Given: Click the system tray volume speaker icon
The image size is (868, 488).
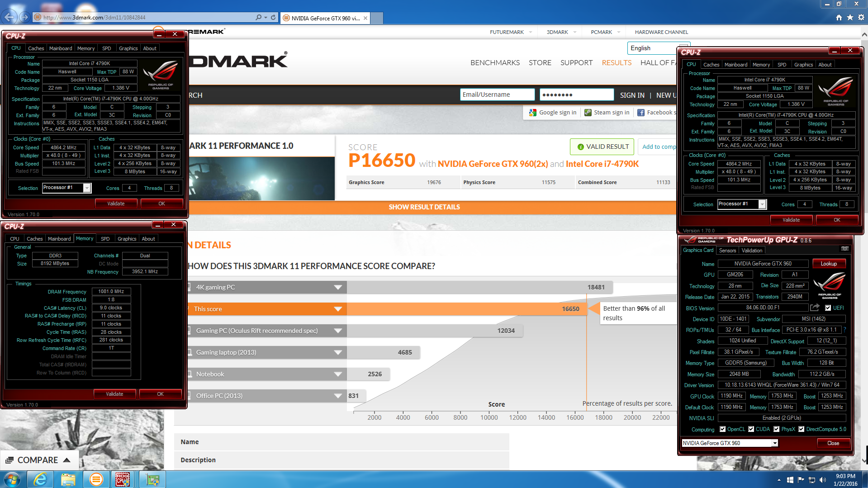Looking at the screenshot, I should tap(822, 480).
